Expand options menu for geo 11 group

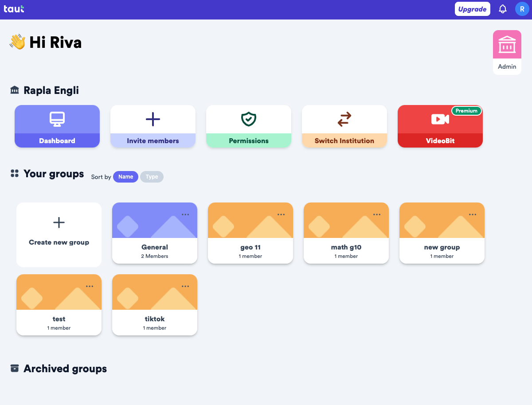(281, 214)
